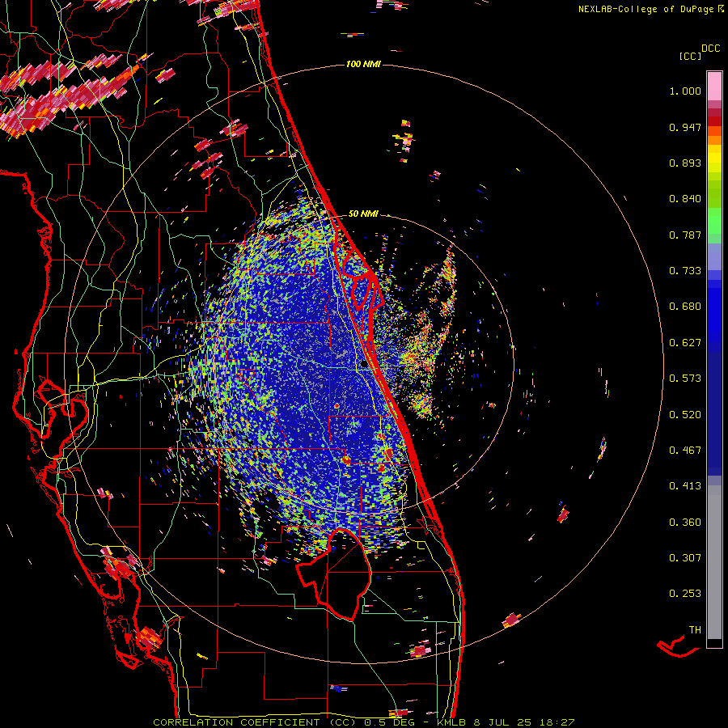Screen dimensions: 728x728
Task: Click the 18:27 timestamp in caption
Action: [557, 722]
